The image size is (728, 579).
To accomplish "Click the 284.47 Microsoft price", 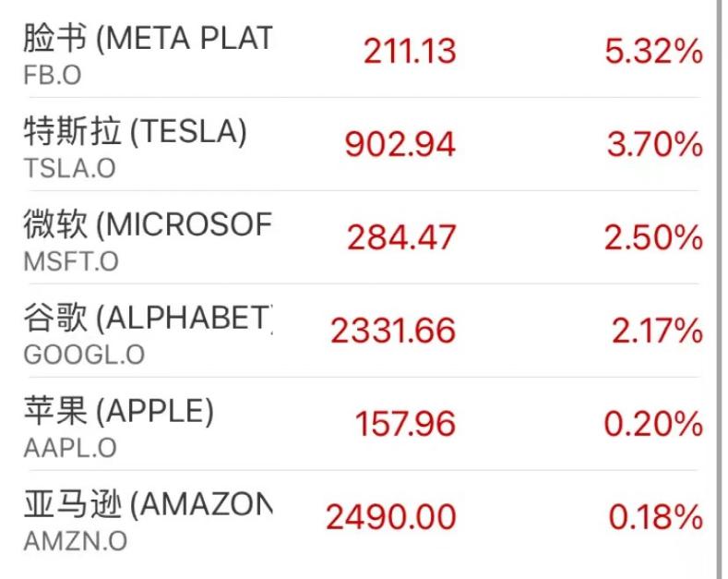I will click(x=401, y=238).
